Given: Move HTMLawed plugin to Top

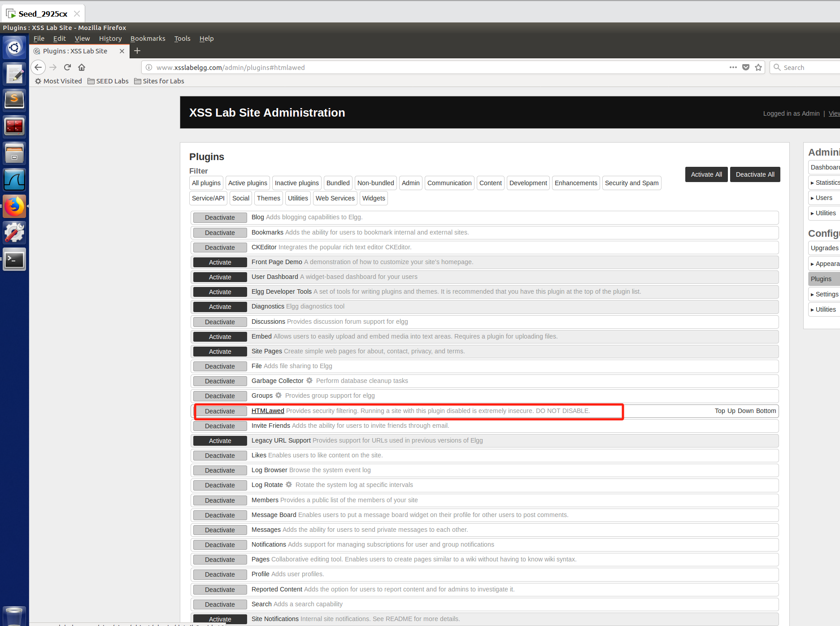Looking at the screenshot, I should click(720, 411).
